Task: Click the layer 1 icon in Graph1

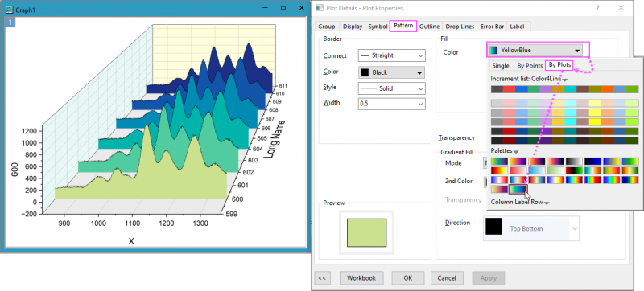Action: tap(10, 23)
